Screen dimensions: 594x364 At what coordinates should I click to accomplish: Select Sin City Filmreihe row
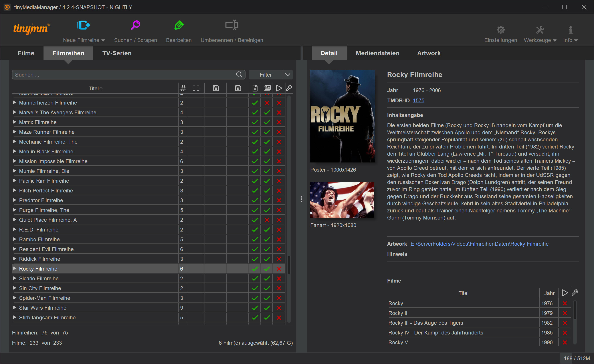[x=148, y=288]
